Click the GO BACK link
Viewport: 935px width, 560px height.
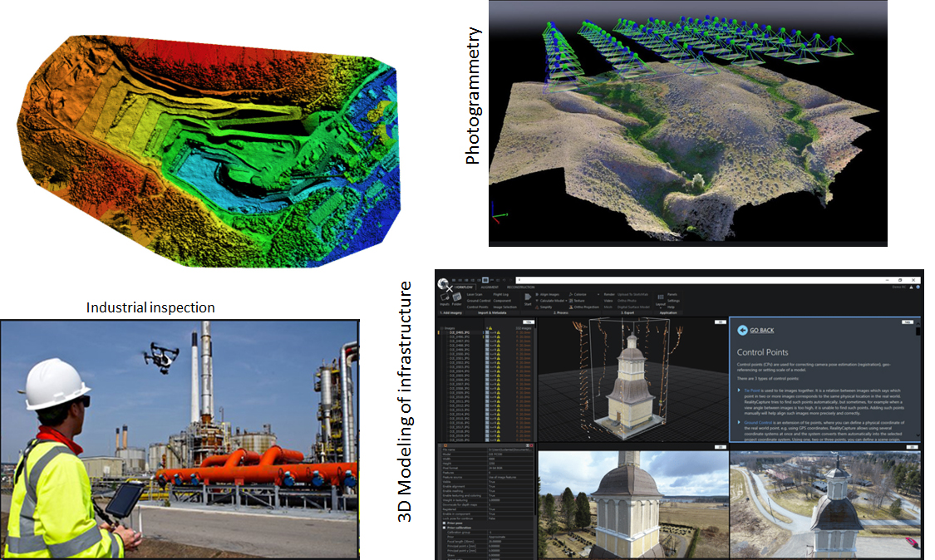pyautogui.click(x=761, y=330)
